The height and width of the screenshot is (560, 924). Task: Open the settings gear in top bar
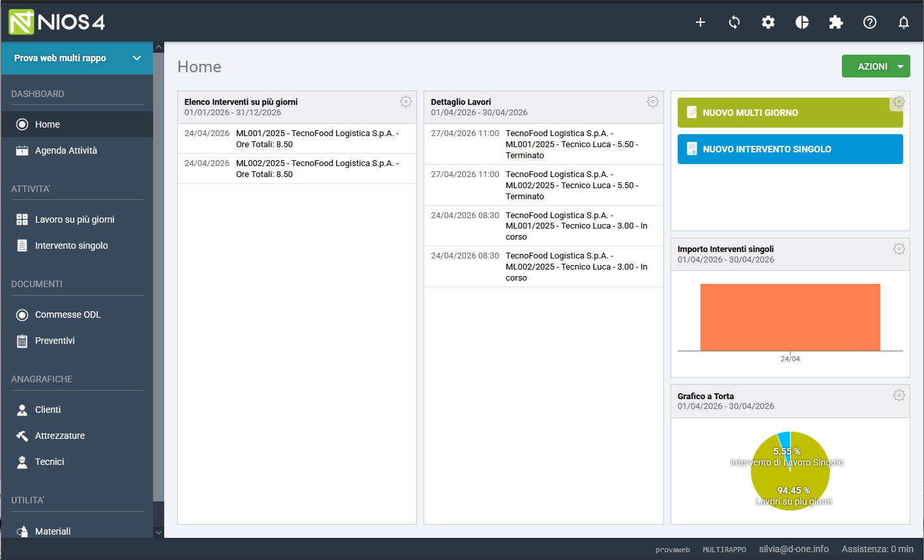(x=768, y=22)
